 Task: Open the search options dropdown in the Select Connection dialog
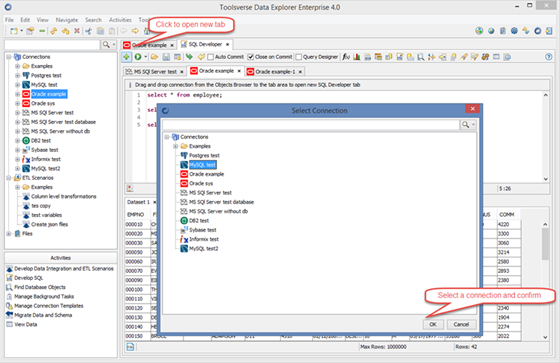[x=474, y=124]
